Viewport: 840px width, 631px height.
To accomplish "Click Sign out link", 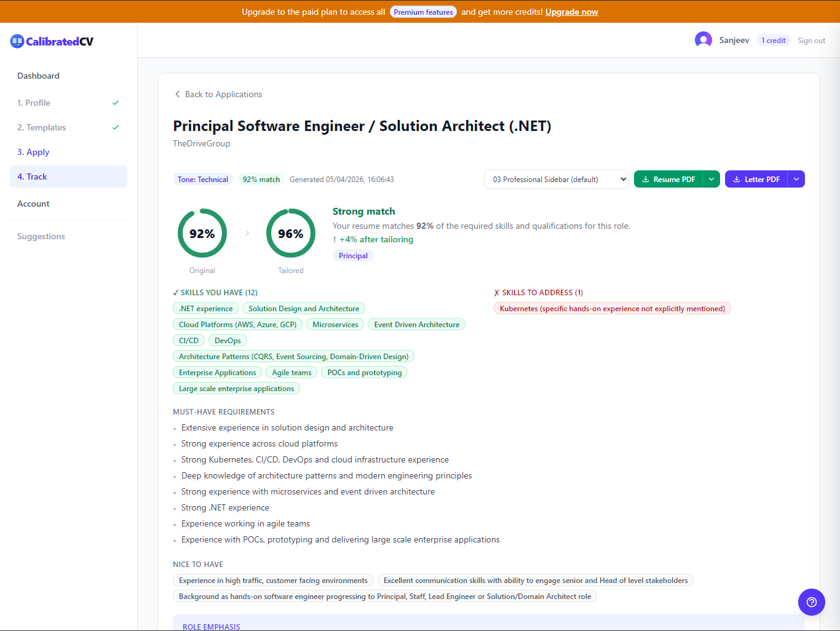I will tap(811, 41).
